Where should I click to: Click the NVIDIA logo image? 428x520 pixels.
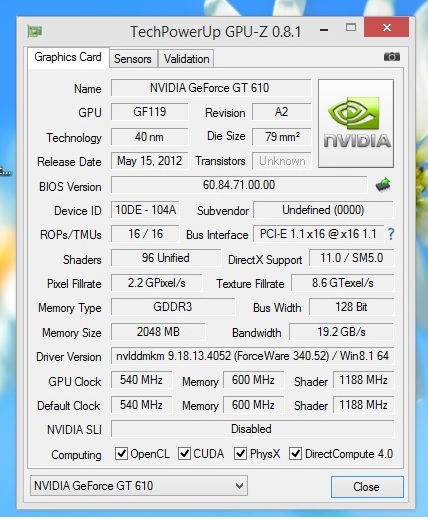[356, 123]
